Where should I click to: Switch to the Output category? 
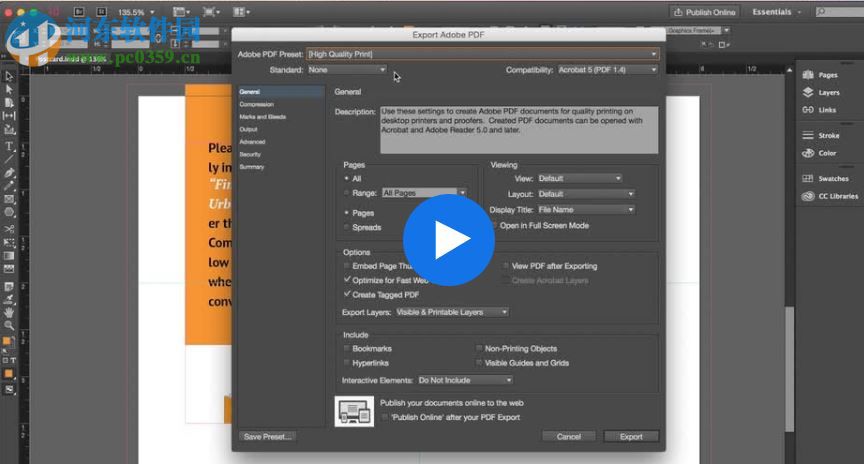[248, 130]
